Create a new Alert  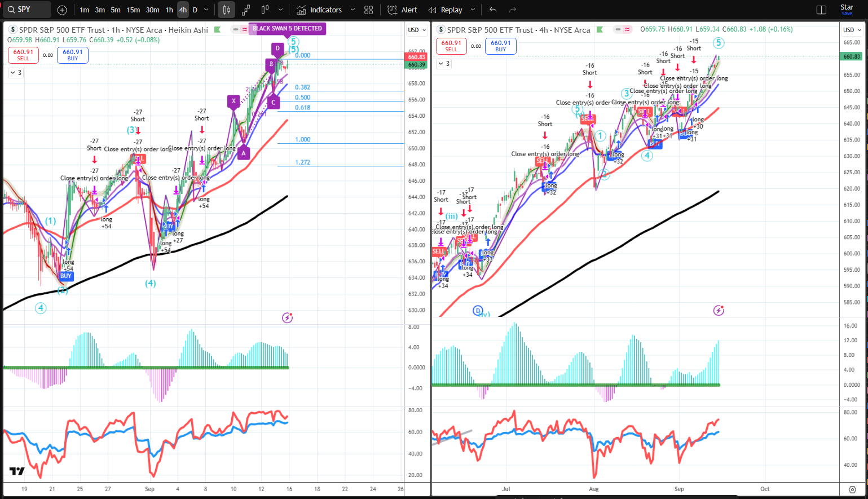(403, 10)
